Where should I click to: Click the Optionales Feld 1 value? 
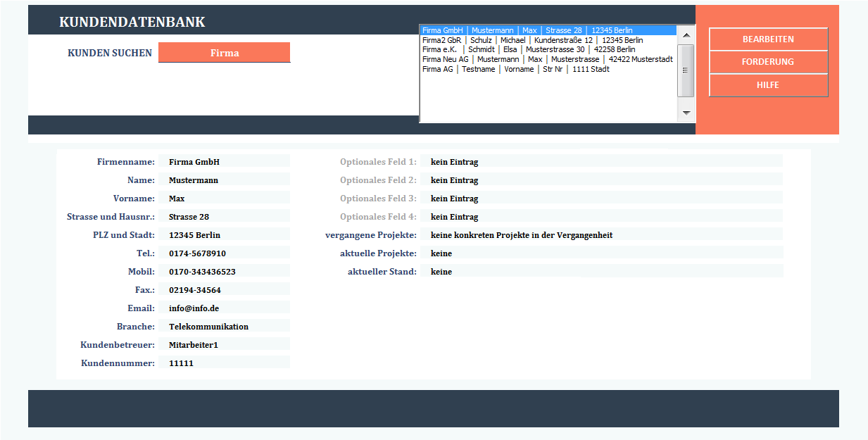[601, 162]
